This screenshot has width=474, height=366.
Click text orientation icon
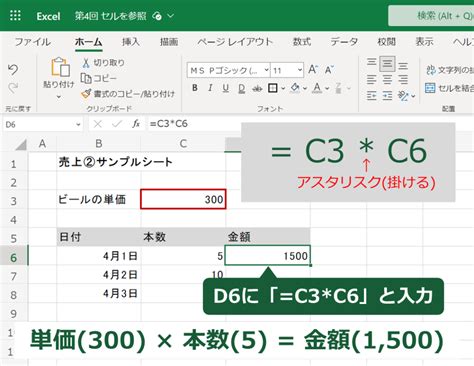[x=403, y=96]
